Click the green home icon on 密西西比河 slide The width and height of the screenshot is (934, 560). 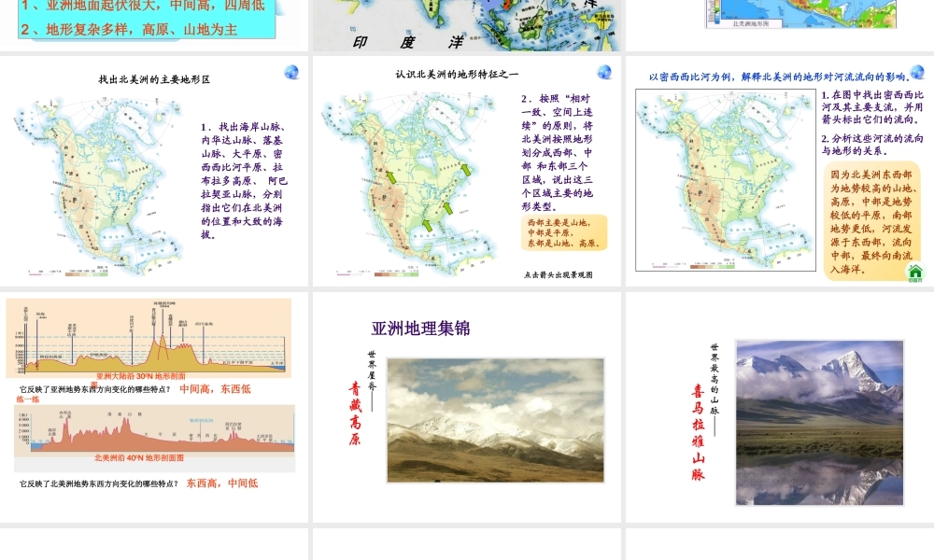pyautogui.click(x=915, y=273)
